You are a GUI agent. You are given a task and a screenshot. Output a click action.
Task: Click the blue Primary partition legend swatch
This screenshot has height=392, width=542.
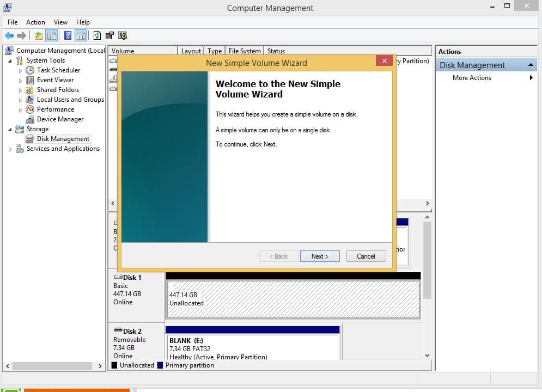(x=160, y=365)
